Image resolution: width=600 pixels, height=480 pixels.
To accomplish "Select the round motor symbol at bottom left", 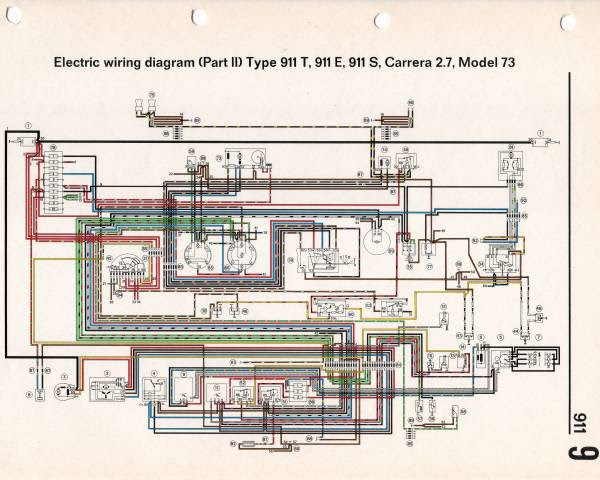I will point(65,391).
